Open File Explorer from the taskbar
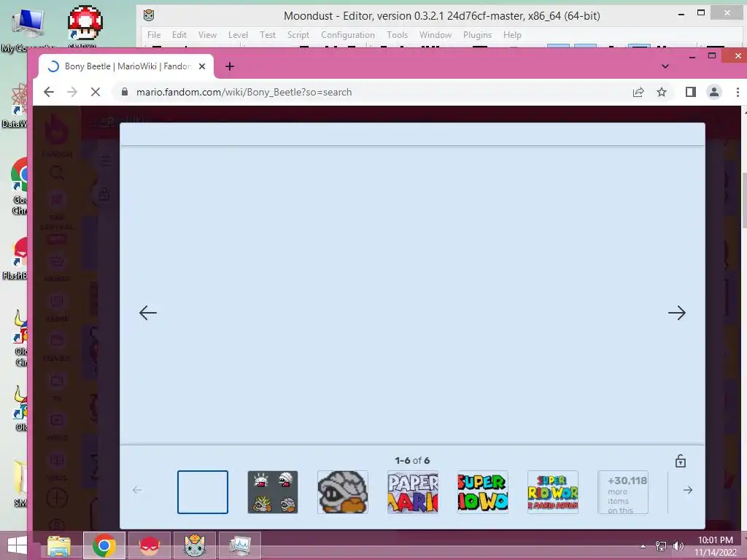Image resolution: width=747 pixels, height=560 pixels. (59, 545)
